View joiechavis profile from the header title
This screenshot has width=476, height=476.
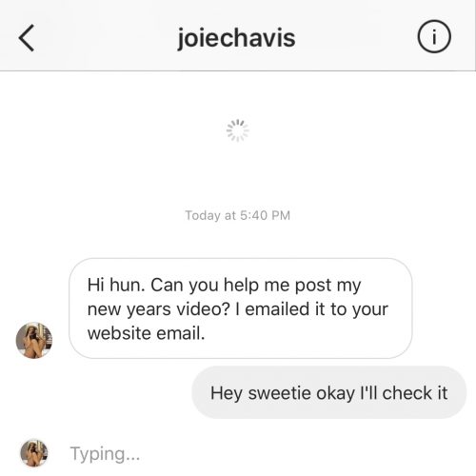(x=236, y=38)
